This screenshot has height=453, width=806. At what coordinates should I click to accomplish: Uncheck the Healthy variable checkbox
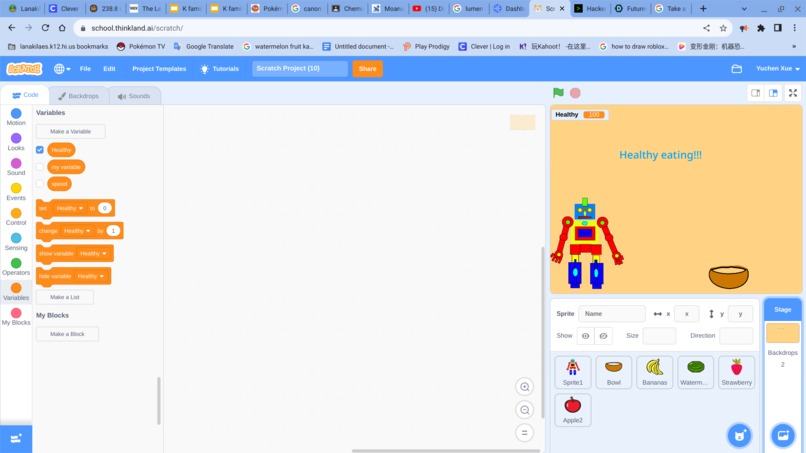(x=40, y=150)
